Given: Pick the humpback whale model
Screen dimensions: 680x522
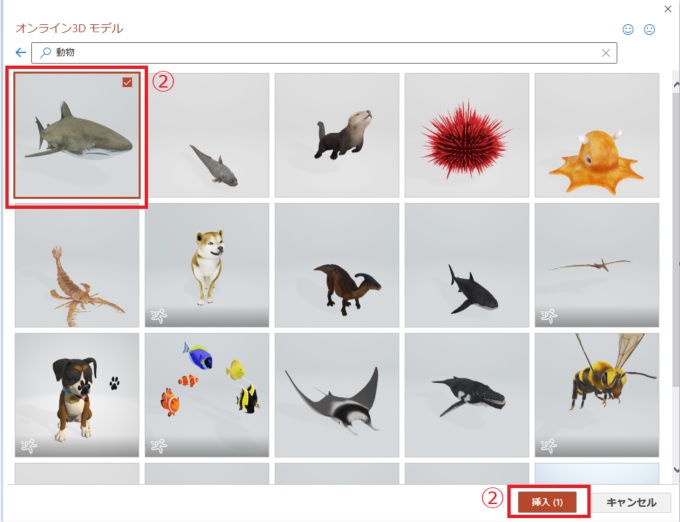Looking at the screenshot, I should 467,395.
